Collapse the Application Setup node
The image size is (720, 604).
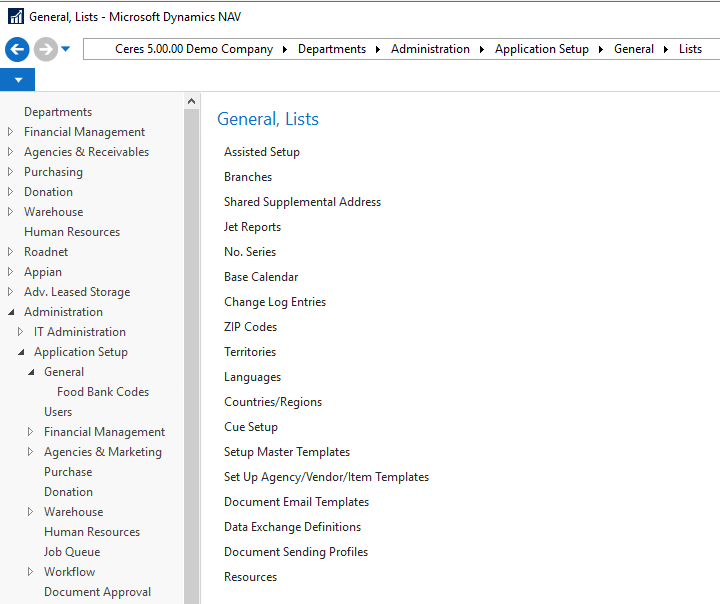coord(21,352)
